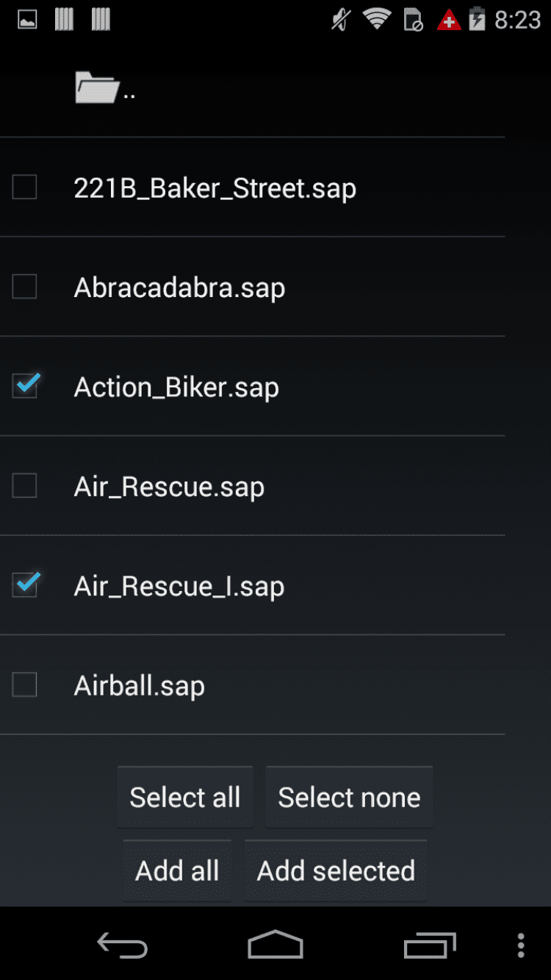The width and height of the screenshot is (551, 980).
Task: Uncheck the Action_Biker.sap checkbox
Action: click(x=25, y=387)
